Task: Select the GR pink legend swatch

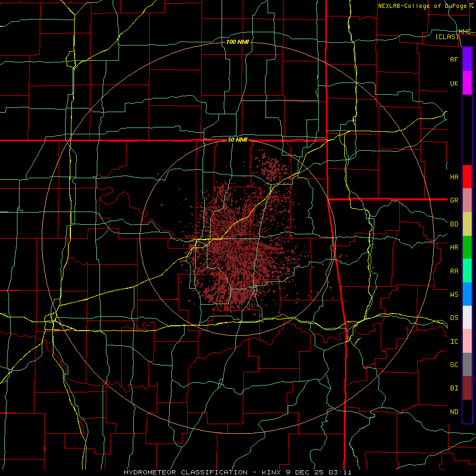Action: pos(467,200)
